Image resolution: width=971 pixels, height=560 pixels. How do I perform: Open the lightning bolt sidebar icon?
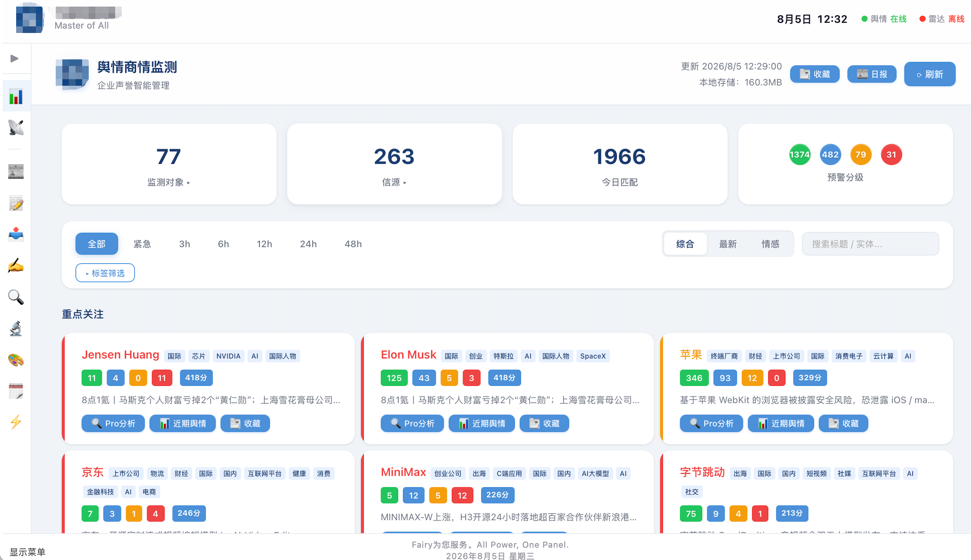click(x=16, y=422)
